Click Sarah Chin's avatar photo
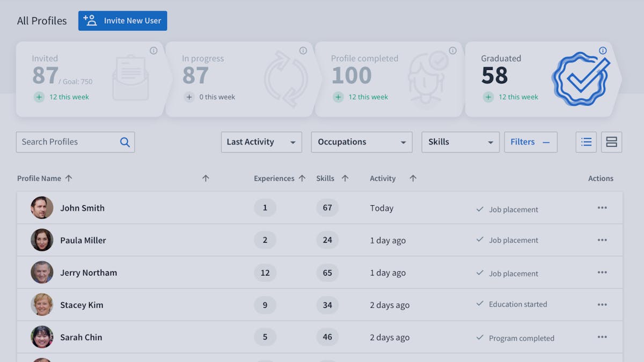The image size is (644, 362). [x=42, y=337]
